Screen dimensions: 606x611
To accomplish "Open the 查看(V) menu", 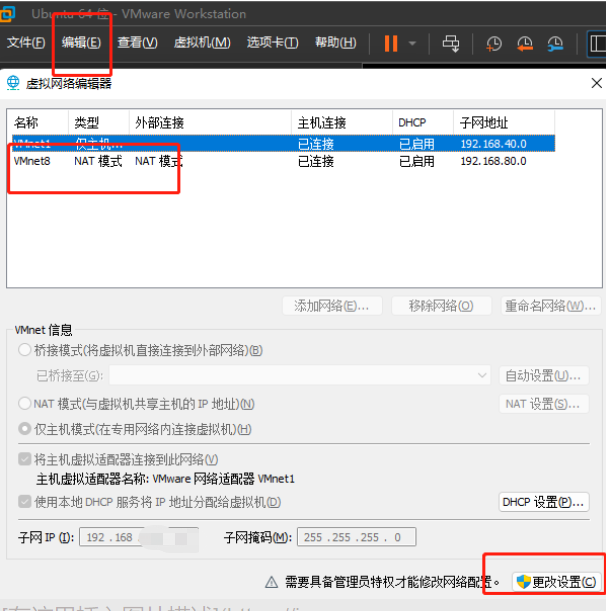I will tap(138, 42).
